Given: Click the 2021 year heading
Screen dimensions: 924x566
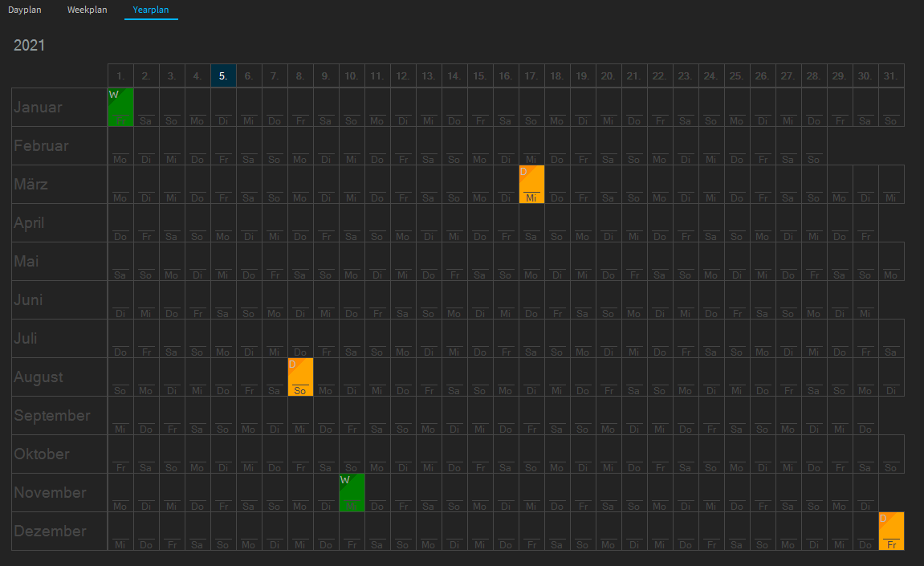Looking at the screenshot, I should click(30, 45).
